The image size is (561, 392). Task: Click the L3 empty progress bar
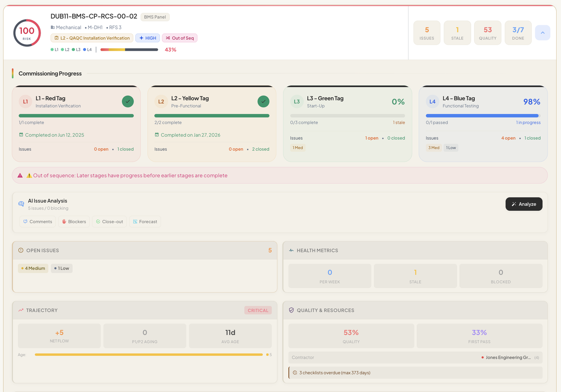pos(348,116)
